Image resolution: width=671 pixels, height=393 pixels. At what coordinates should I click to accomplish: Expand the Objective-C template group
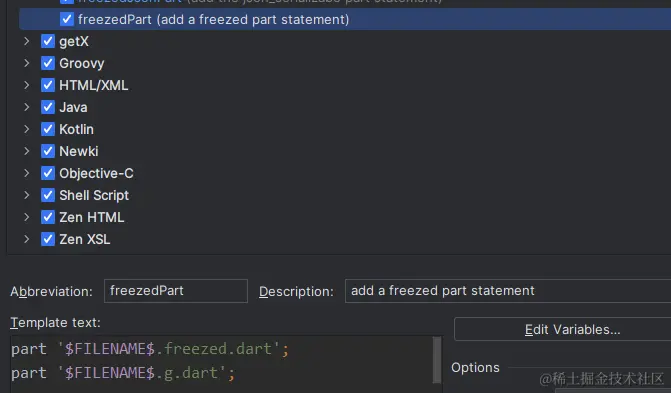pos(27,173)
